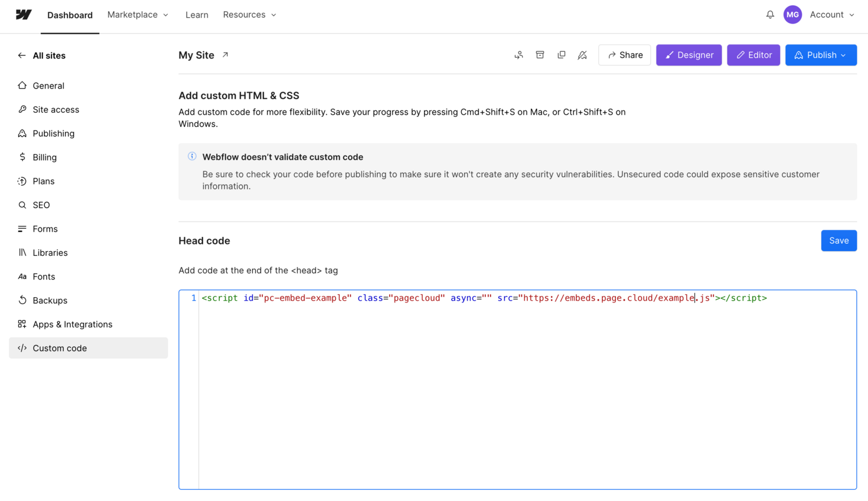Click the Share button
Screen dimensions: 868x501
pyautogui.click(x=624, y=54)
